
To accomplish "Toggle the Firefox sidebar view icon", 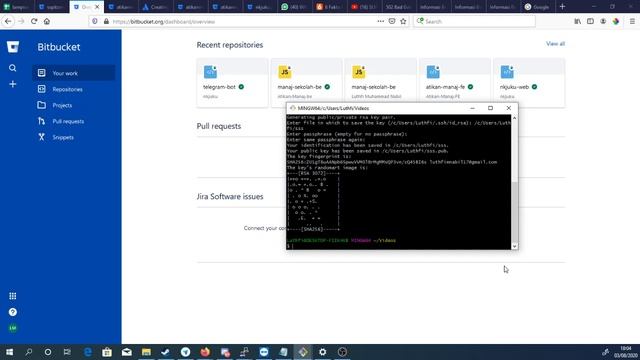I will coord(590,21).
